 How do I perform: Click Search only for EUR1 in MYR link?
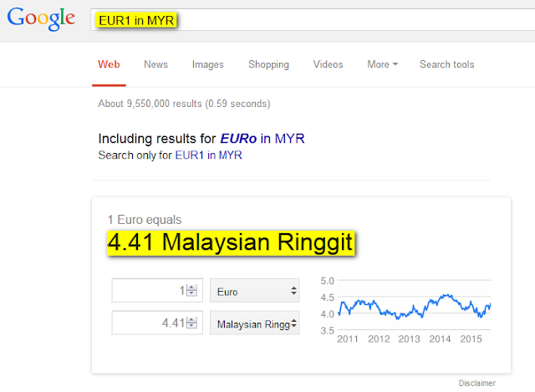(208, 155)
